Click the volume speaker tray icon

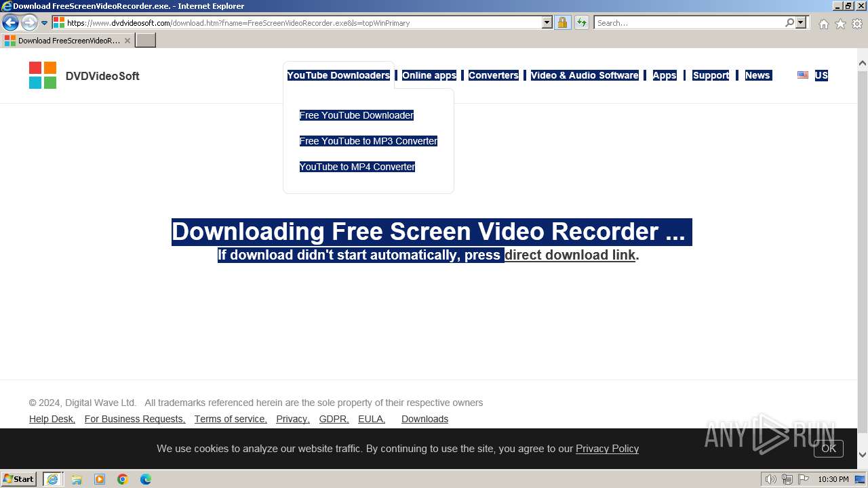coord(770,479)
